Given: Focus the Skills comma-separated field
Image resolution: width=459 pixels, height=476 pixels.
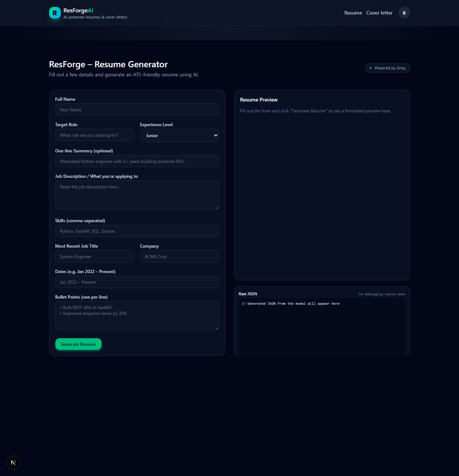Looking at the screenshot, I should click(137, 231).
